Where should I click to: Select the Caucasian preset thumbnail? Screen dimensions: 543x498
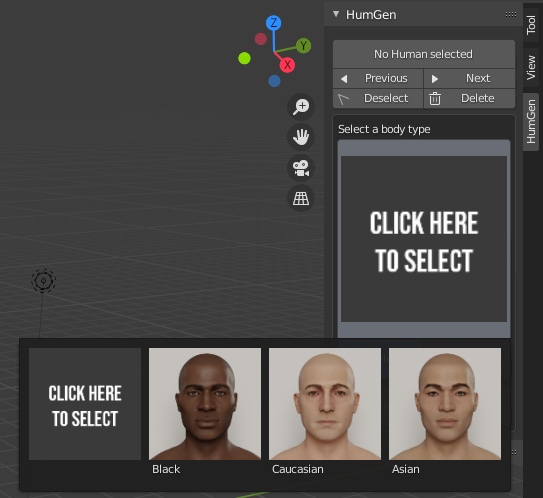click(325, 404)
